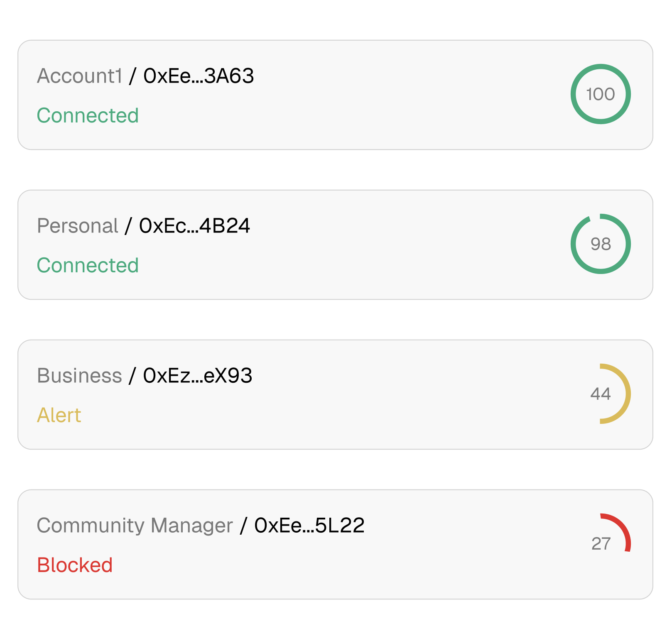
Task: Click the Account1 name text
Action: point(80,76)
